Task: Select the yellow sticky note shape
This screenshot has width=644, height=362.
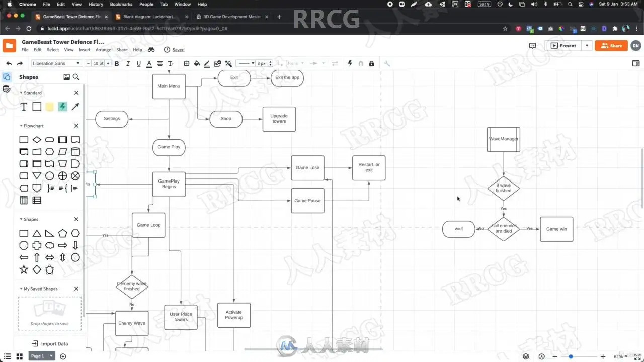Action: pyautogui.click(x=49, y=107)
